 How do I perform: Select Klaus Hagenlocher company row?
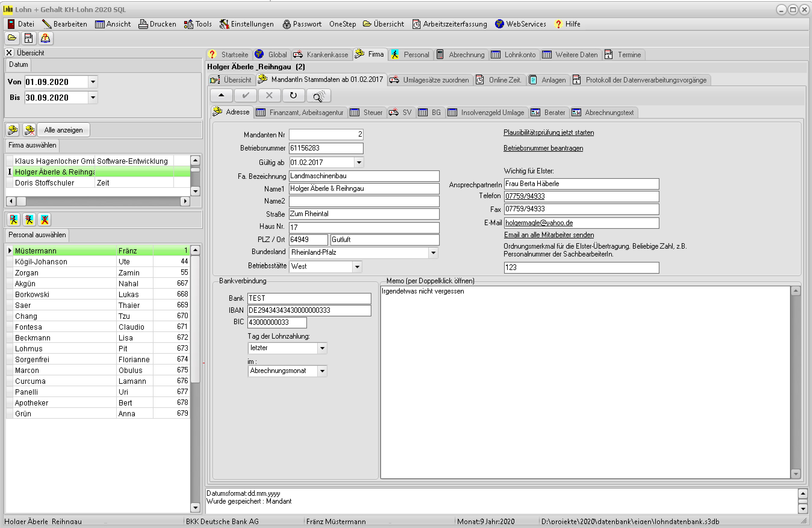(98, 161)
